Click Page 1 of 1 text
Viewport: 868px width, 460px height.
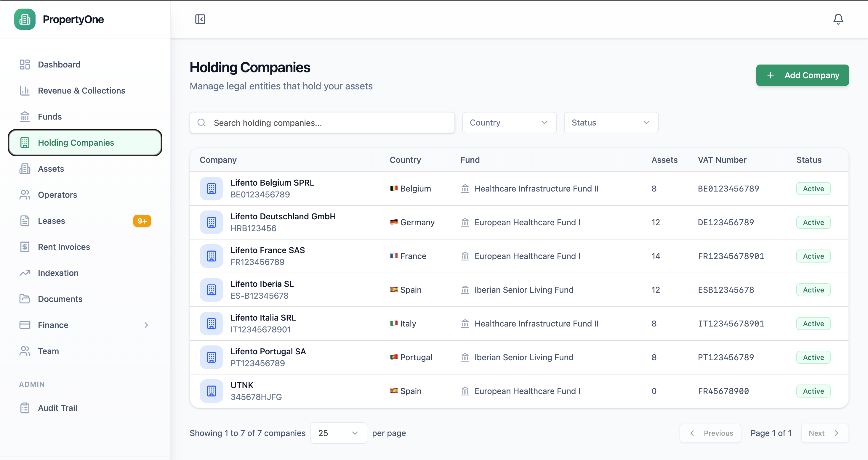[771, 433]
